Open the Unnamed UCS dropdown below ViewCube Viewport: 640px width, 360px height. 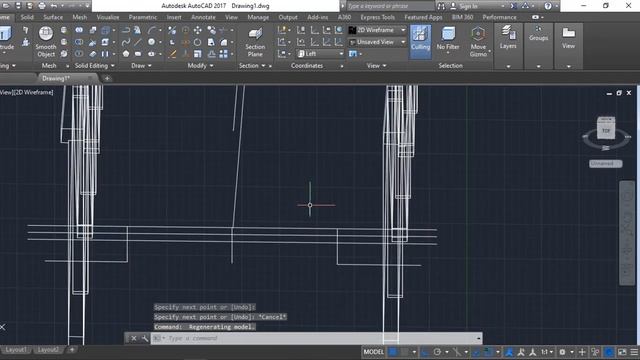[605, 163]
